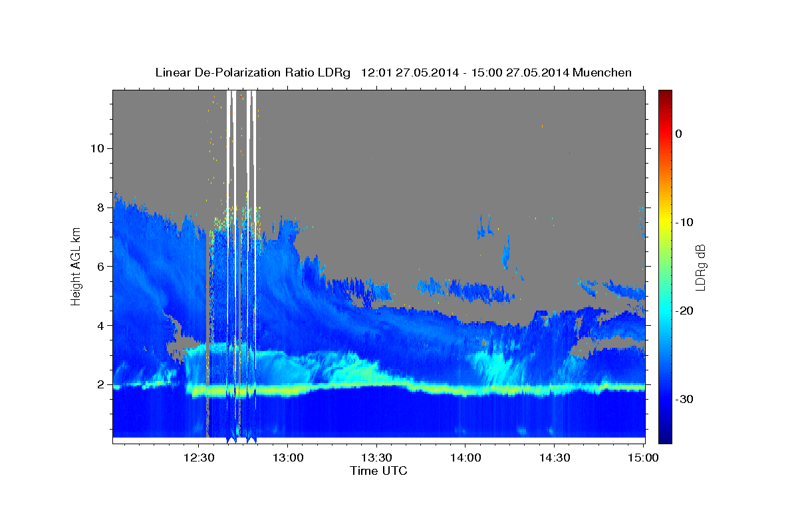The image size is (798, 532).
Task: Click the 15:00 time tick label
Action: pyautogui.click(x=643, y=458)
